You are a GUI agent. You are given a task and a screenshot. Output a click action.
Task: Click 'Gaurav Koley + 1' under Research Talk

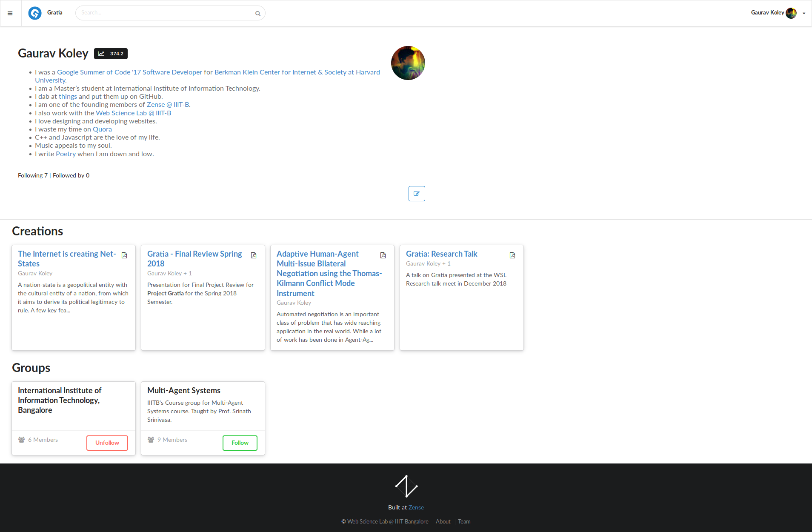click(428, 263)
